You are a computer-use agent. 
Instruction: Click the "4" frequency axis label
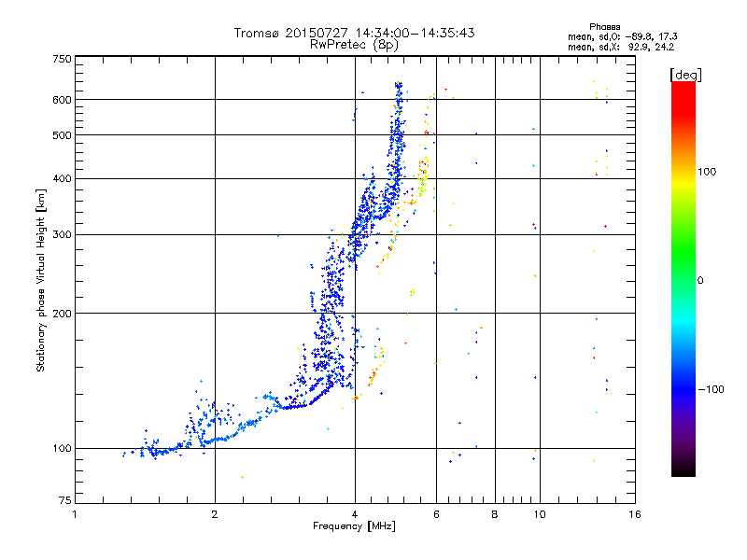pos(355,514)
